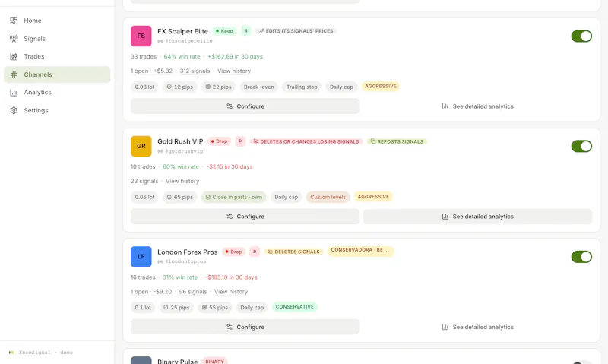The image size is (608, 364).
Task: See detailed analytics for London Forex Pros
Action: click(x=478, y=327)
